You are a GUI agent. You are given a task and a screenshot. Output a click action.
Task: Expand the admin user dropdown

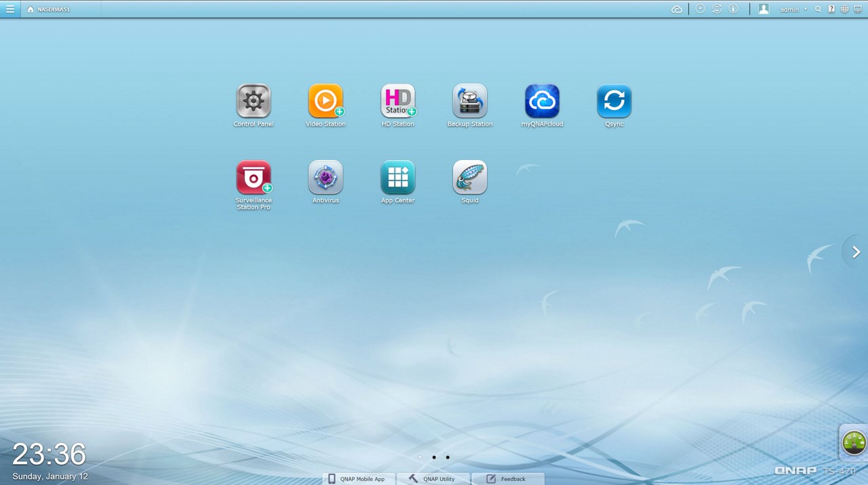click(x=793, y=9)
